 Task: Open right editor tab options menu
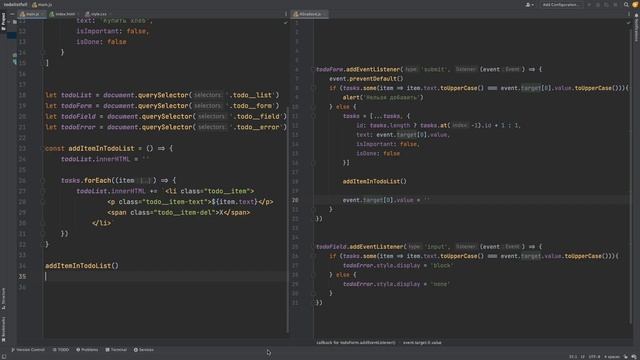629,14
